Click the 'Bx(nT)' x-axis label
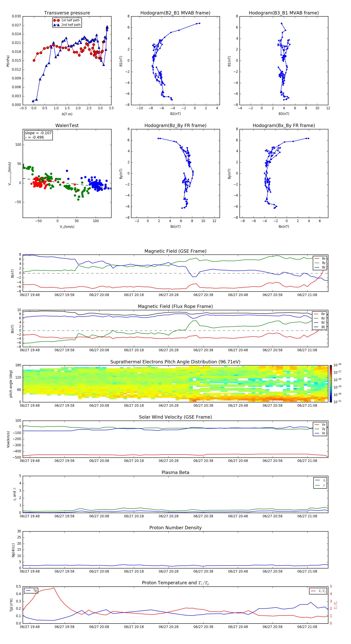The image size is (351, 644). (x=284, y=227)
